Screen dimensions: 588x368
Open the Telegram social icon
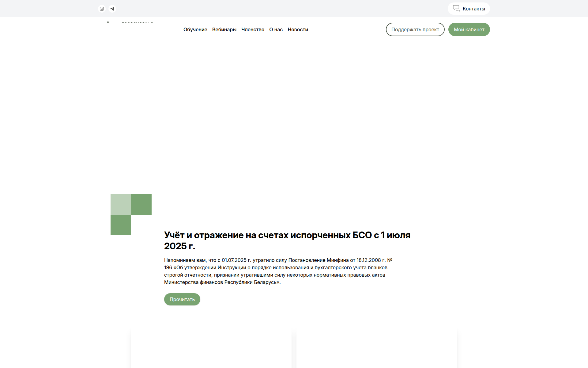(112, 9)
